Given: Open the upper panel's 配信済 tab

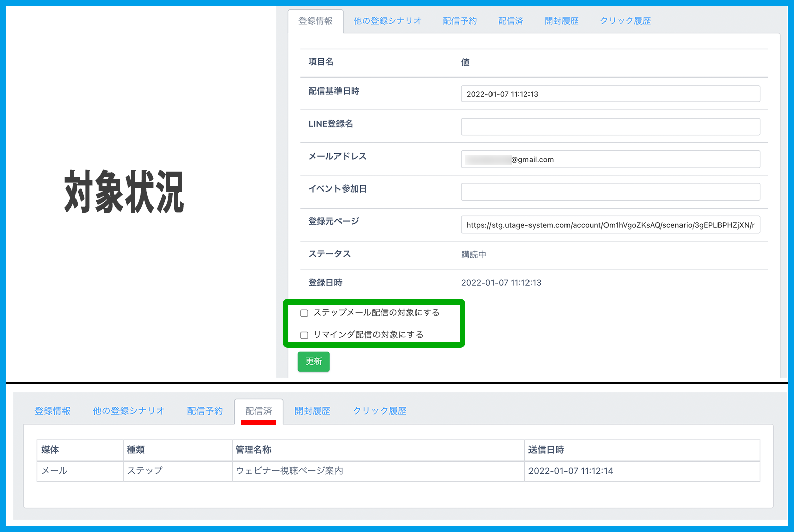Looking at the screenshot, I should click(x=510, y=21).
